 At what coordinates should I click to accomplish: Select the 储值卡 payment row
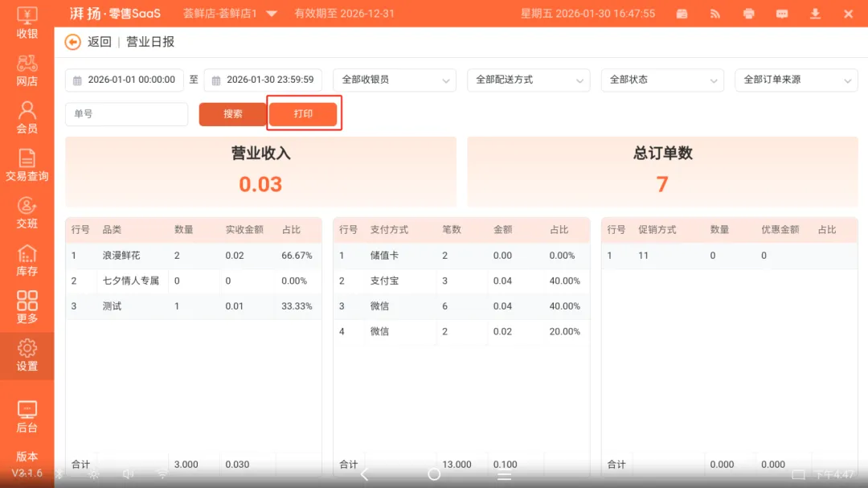(461, 256)
